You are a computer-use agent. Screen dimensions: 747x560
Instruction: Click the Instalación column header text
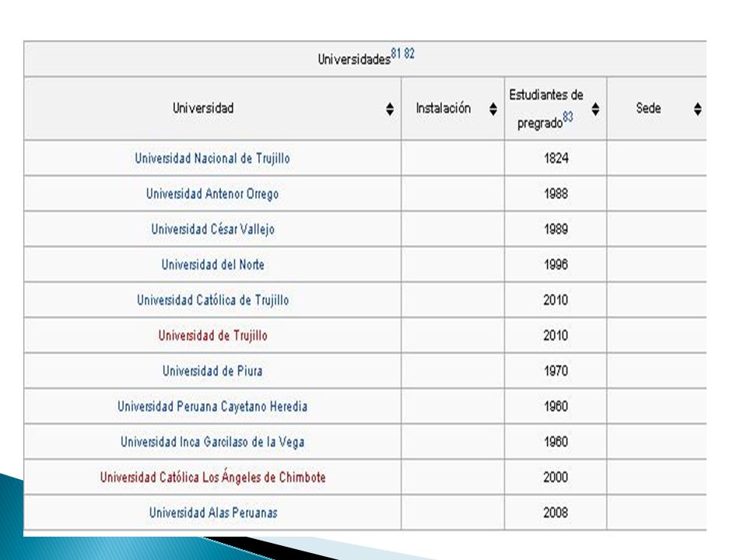443,108
